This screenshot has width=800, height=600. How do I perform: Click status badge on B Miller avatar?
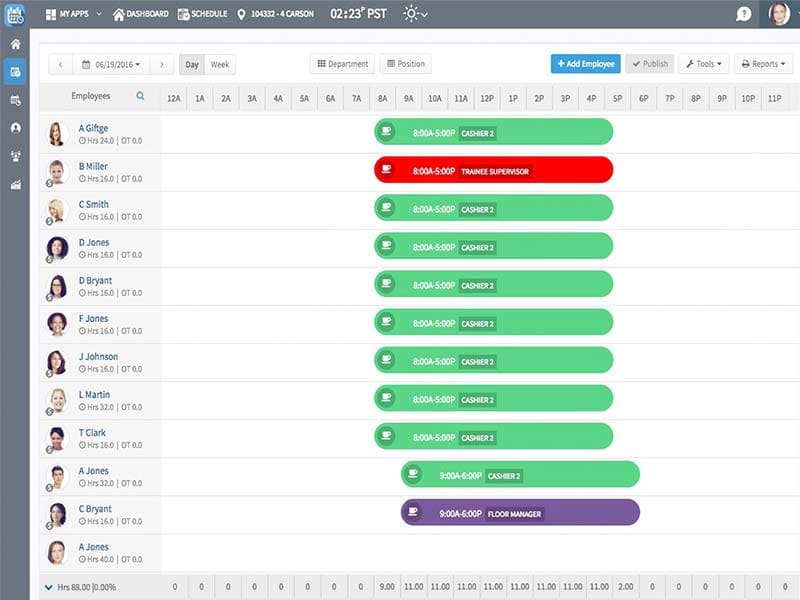pos(49,183)
